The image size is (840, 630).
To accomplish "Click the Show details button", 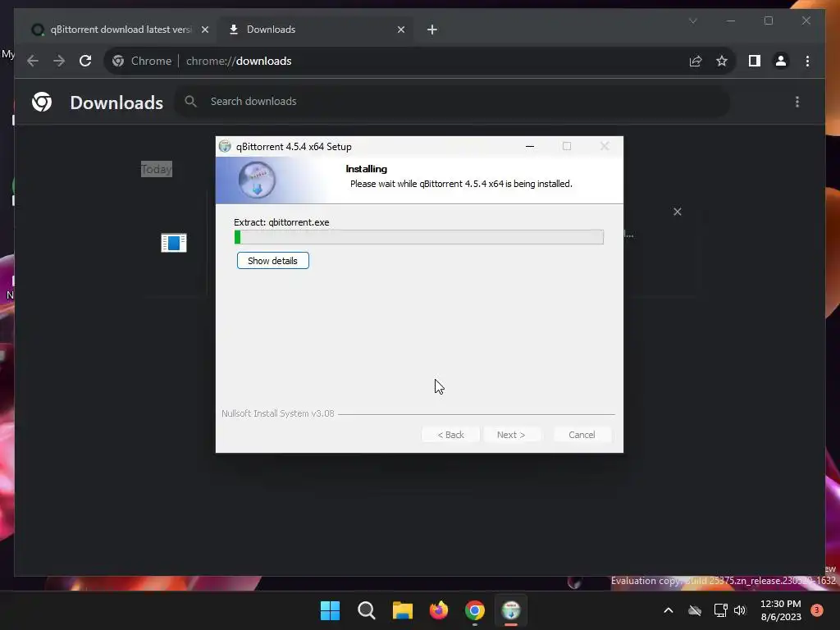I will [x=272, y=261].
